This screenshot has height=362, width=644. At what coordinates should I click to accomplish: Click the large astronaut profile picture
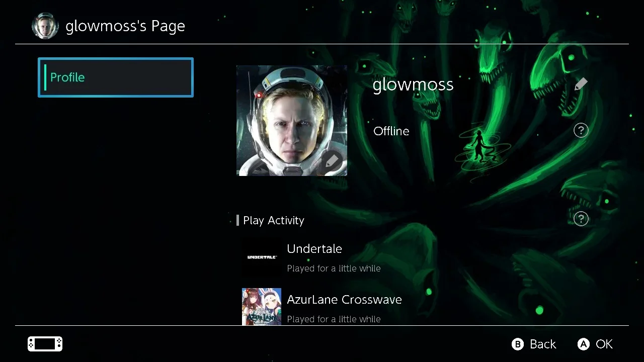(292, 121)
